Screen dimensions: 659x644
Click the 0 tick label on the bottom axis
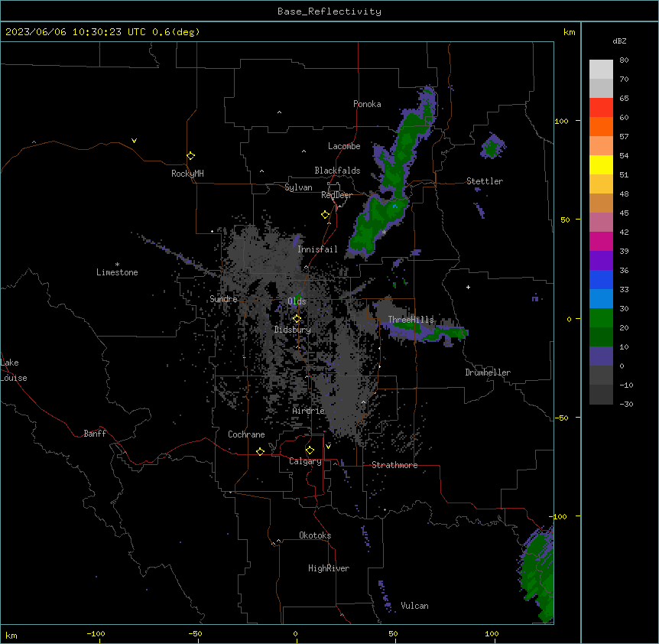point(295,634)
